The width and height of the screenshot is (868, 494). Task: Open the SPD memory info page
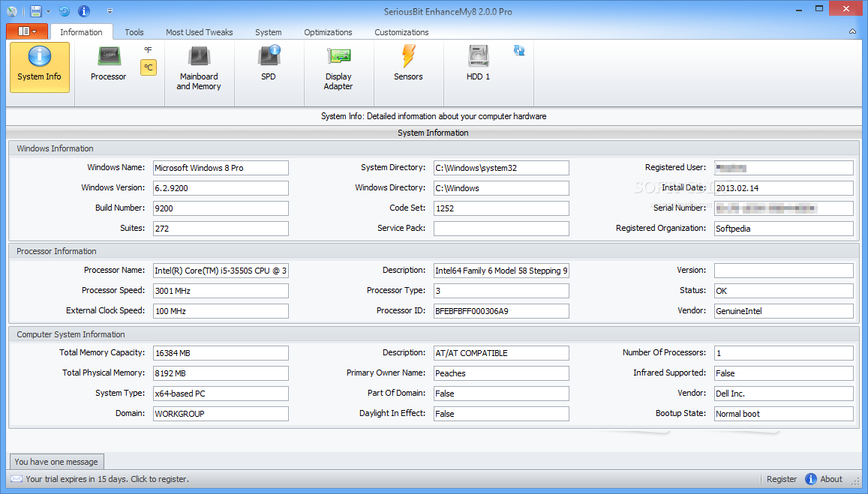point(269,64)
